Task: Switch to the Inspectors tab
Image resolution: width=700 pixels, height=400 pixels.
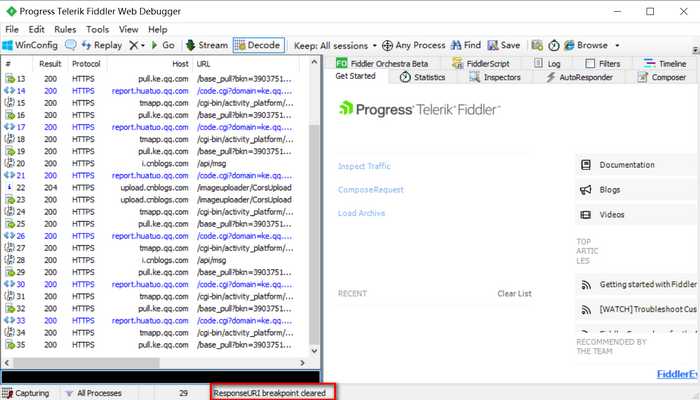Action: pyautogui.click(x=495, y=77)
